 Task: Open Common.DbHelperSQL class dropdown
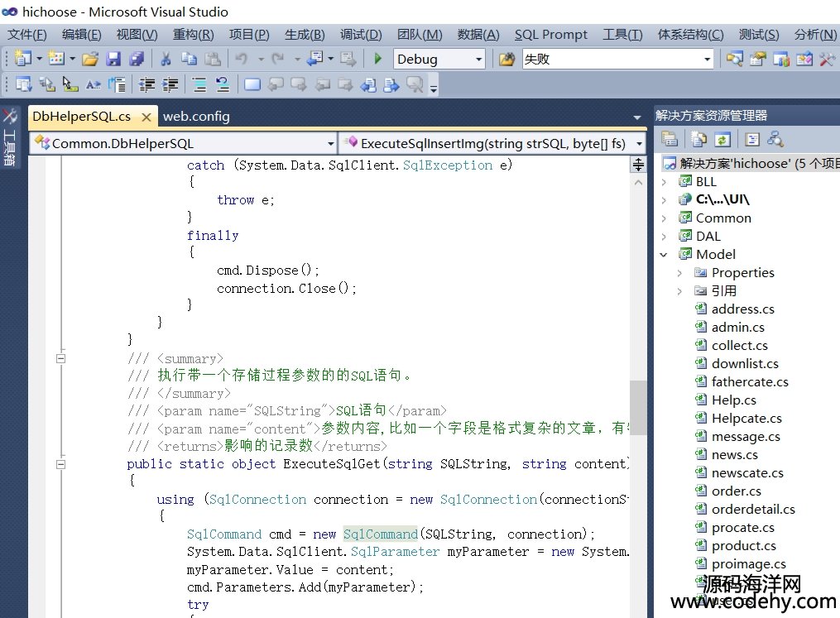coord(330,143)
